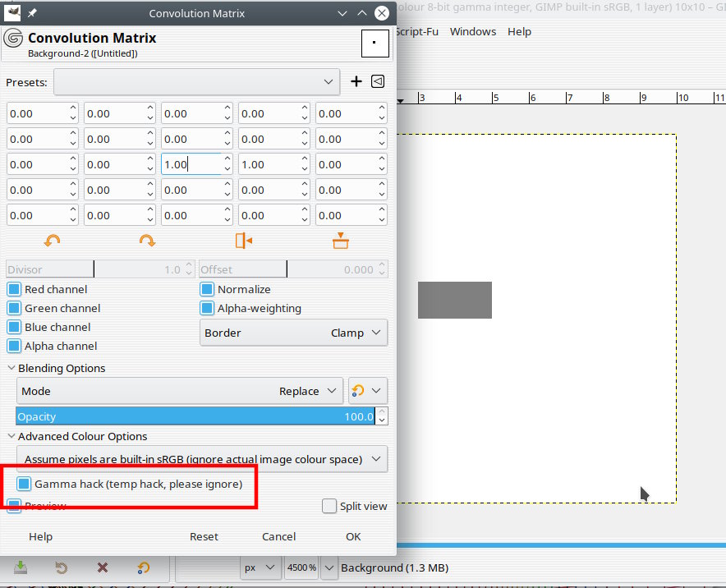Screen dimensions: 726x588
Task: Click the orange reset to defaults icon at bottom
Action: (x=144, y=567)
